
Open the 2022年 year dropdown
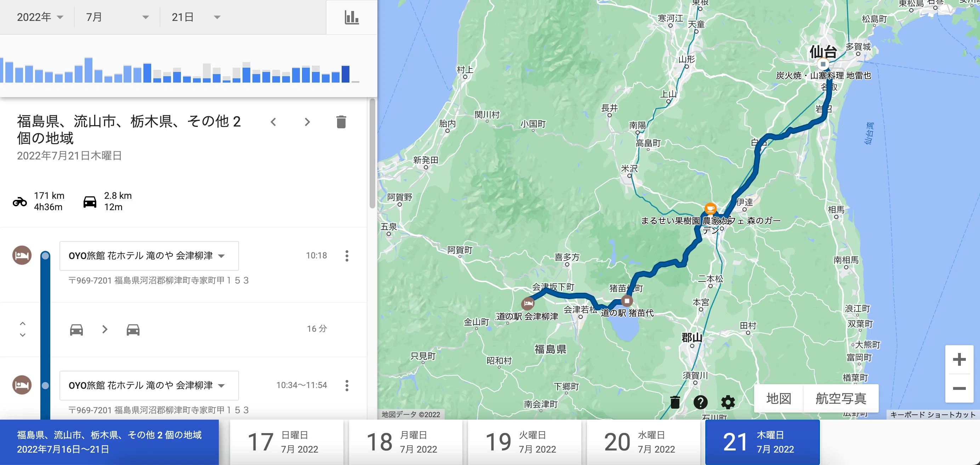[40, 17]
